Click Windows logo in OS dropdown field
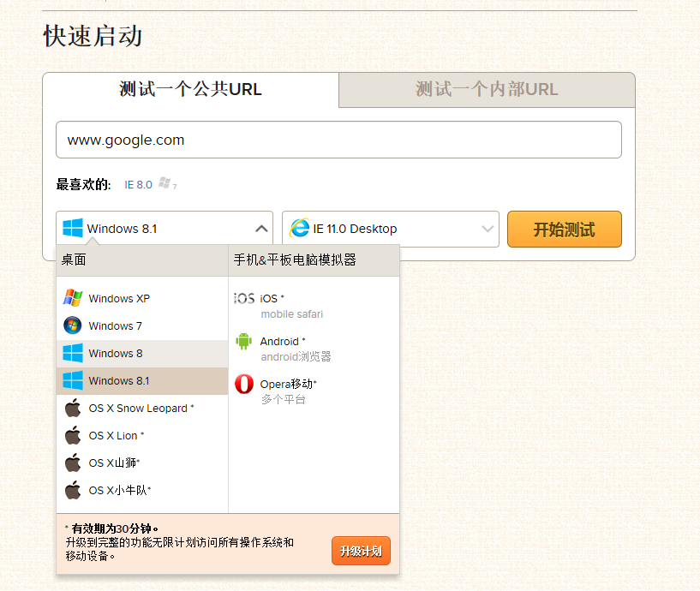Viewport: 700px width, 591px height. click(x=73, y=228)
